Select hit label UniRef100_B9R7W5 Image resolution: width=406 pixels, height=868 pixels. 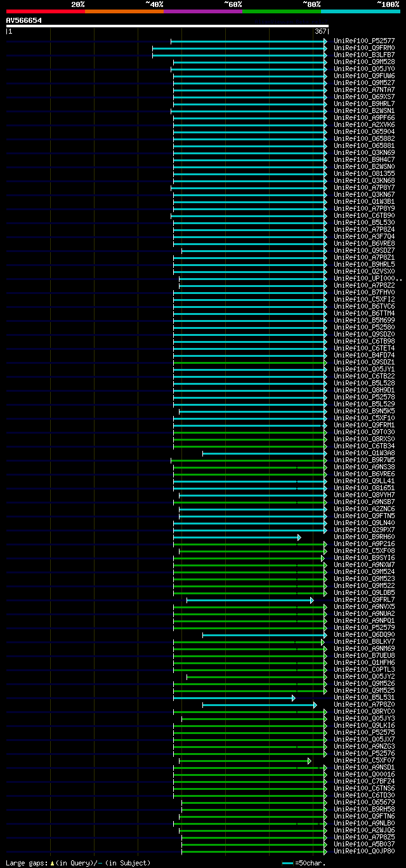[x=364, y=460]
